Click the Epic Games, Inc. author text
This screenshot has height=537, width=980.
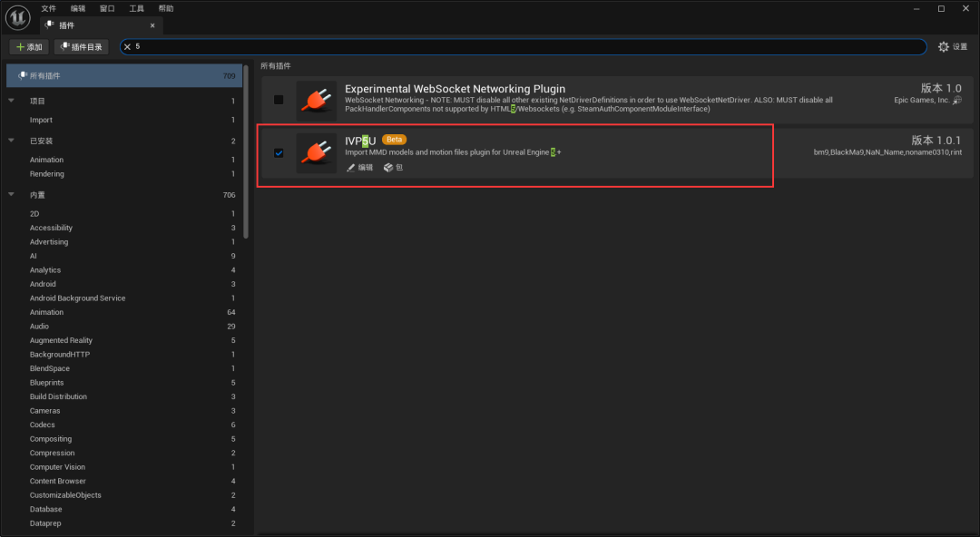pos(922,100)
